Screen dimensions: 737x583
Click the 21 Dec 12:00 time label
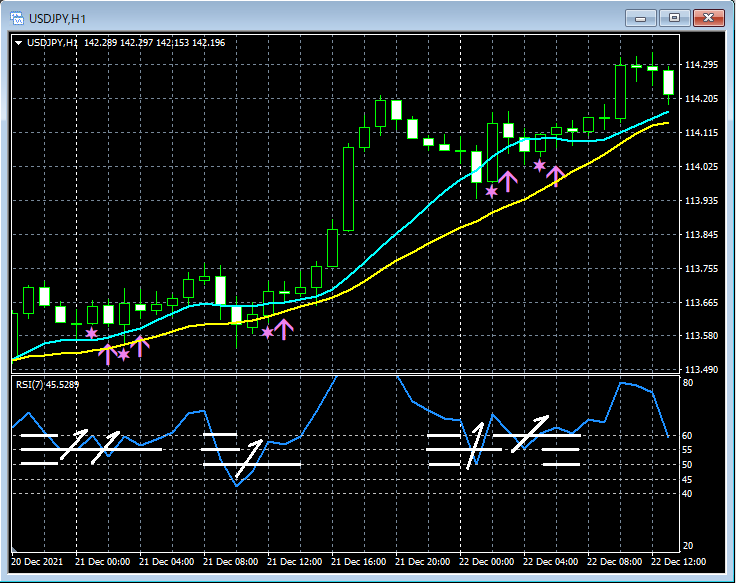coord(294,562)
